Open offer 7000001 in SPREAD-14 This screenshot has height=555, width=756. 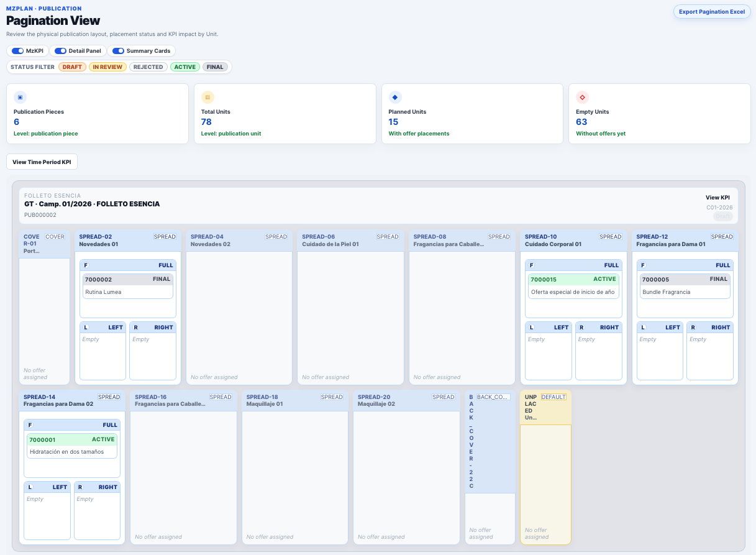click(71, 446)
